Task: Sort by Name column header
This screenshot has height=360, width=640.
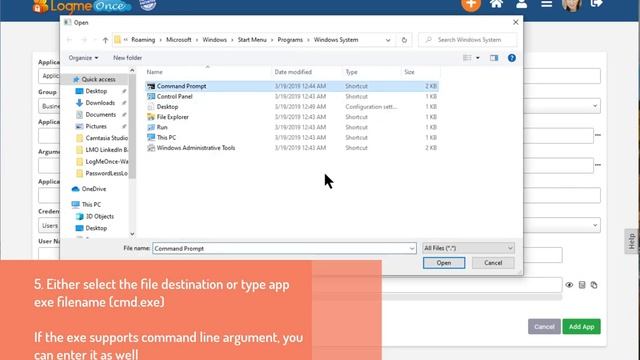Action: coord(154,72)
